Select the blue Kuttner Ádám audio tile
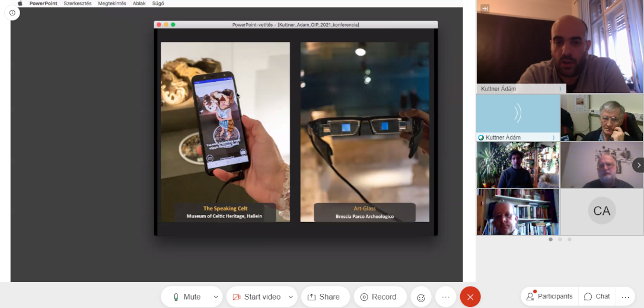The width and height of the screenshot is (644, 308). click(518, 118)
